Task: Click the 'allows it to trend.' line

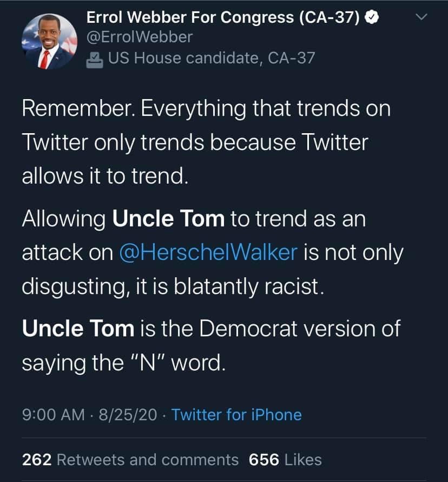Action: coord(106,176)
